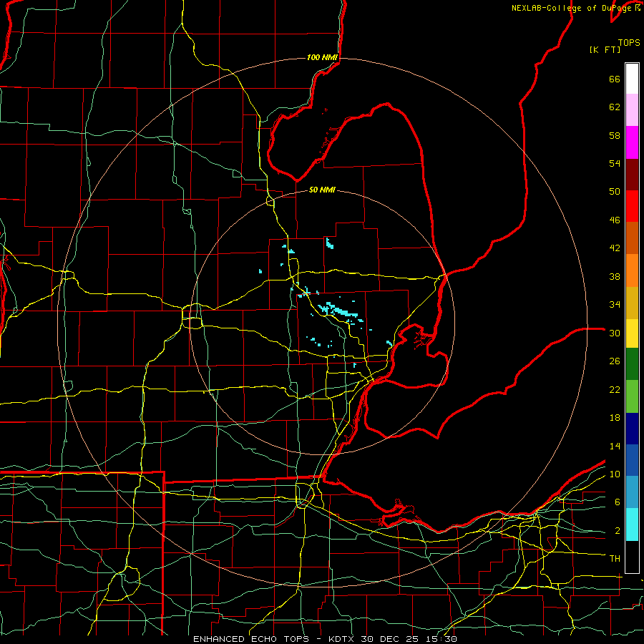This screenshot has height=644, width=644.
Task: Click the 100 NMI range ring label
Action: click(322, 57)
